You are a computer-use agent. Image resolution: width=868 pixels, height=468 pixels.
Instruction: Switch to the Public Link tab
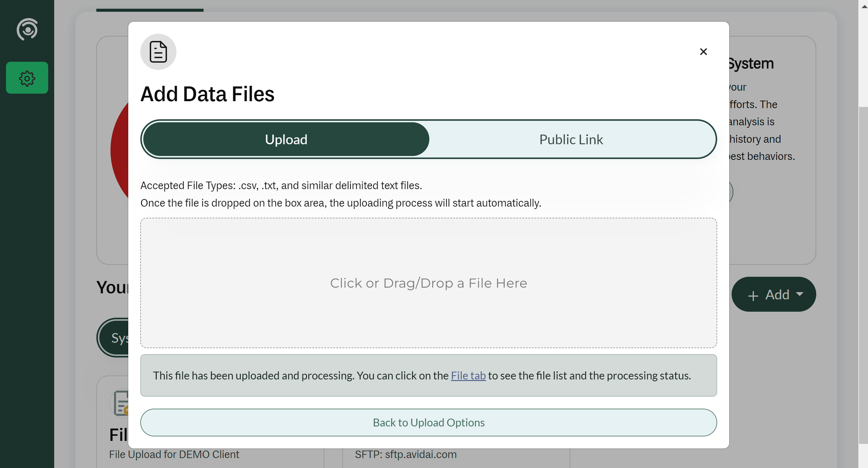pos(571,139)
